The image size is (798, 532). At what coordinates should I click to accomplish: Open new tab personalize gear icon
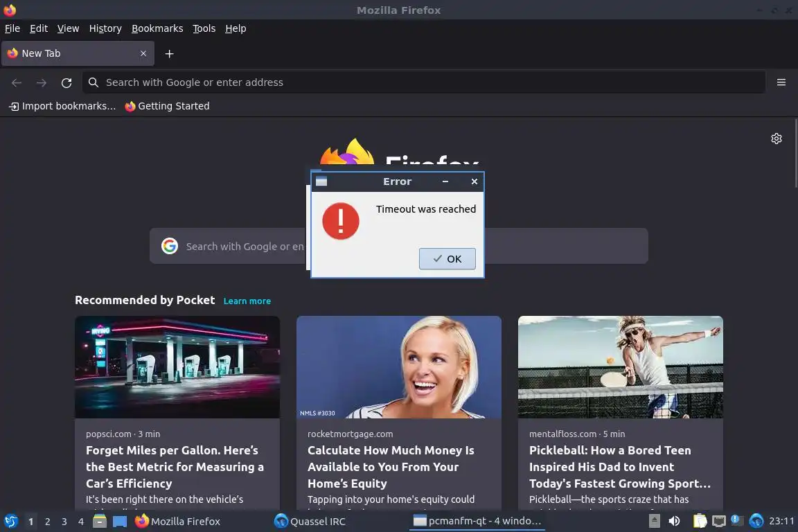776,139
